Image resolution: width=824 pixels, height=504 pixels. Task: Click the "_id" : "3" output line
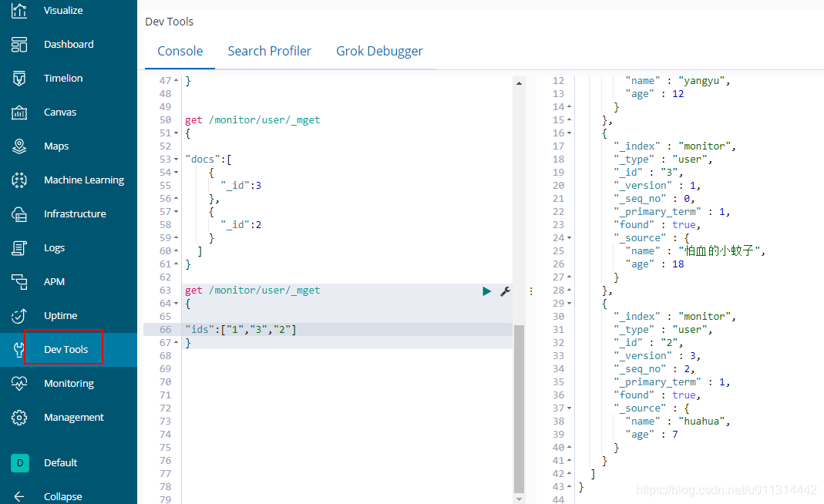(648, 173)
